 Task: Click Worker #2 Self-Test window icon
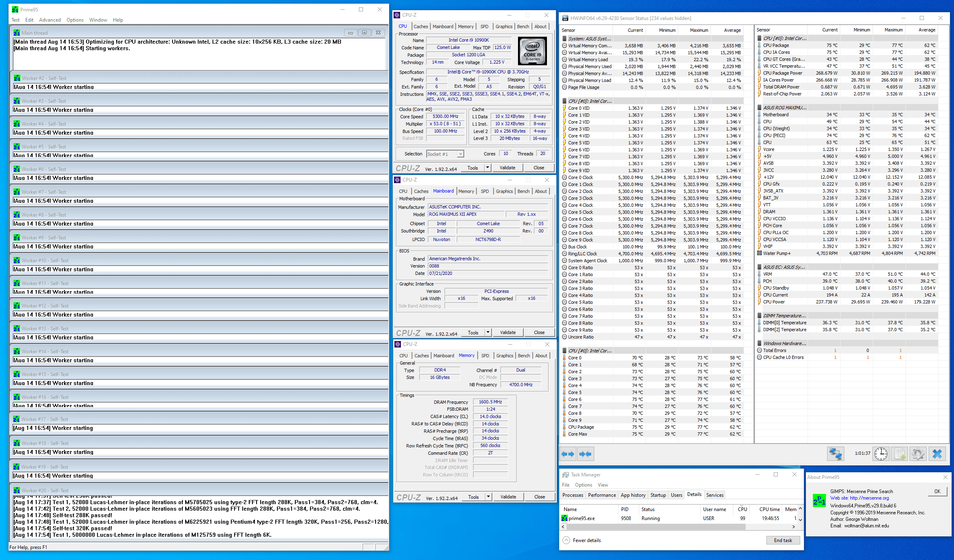click(17, 78)
